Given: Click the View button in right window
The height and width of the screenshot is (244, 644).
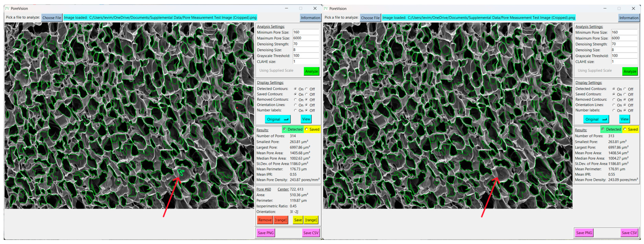Looking at the screenshot, I should point(624,119).
